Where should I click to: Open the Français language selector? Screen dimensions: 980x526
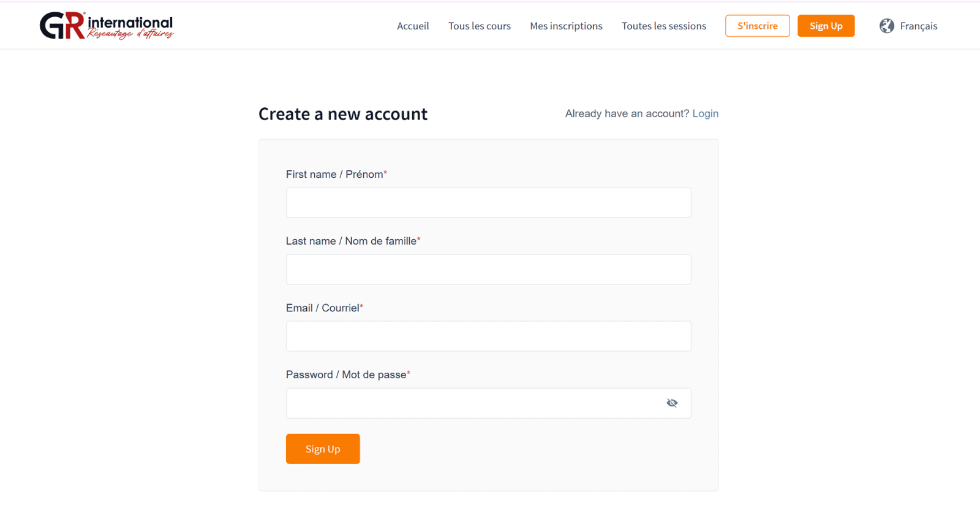pos(908,26)
